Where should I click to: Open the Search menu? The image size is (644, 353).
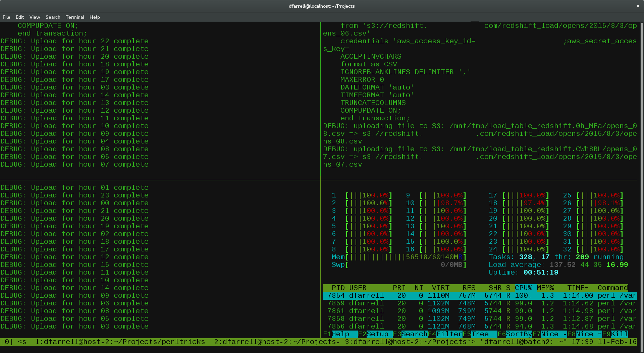pyautogui.click(x=53, y=17)
